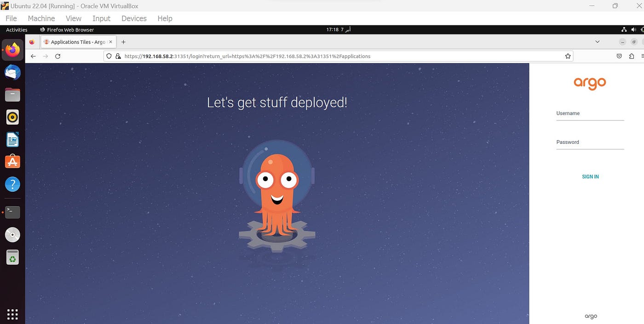Open Rhythmbox music player in dock

coord(12,117)
